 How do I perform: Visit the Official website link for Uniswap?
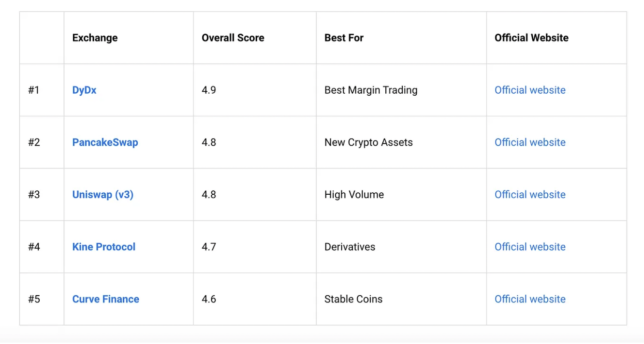(x=530, y=195)
